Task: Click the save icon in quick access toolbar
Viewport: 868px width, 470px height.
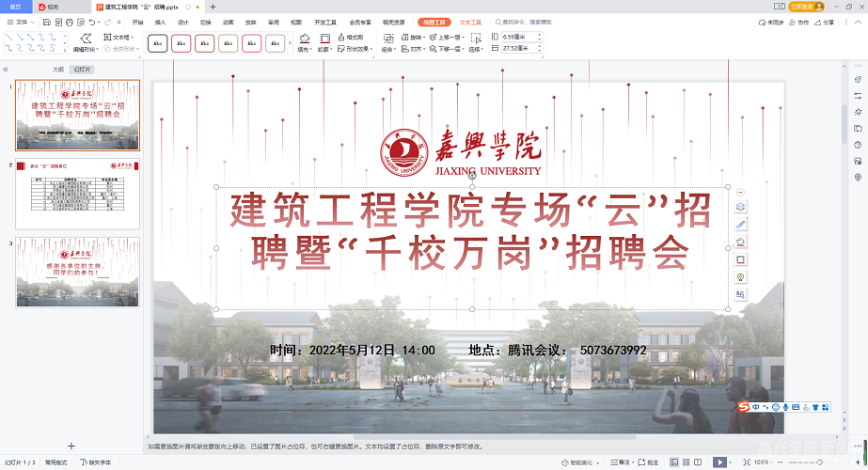Action: click(x=47, y=21)
